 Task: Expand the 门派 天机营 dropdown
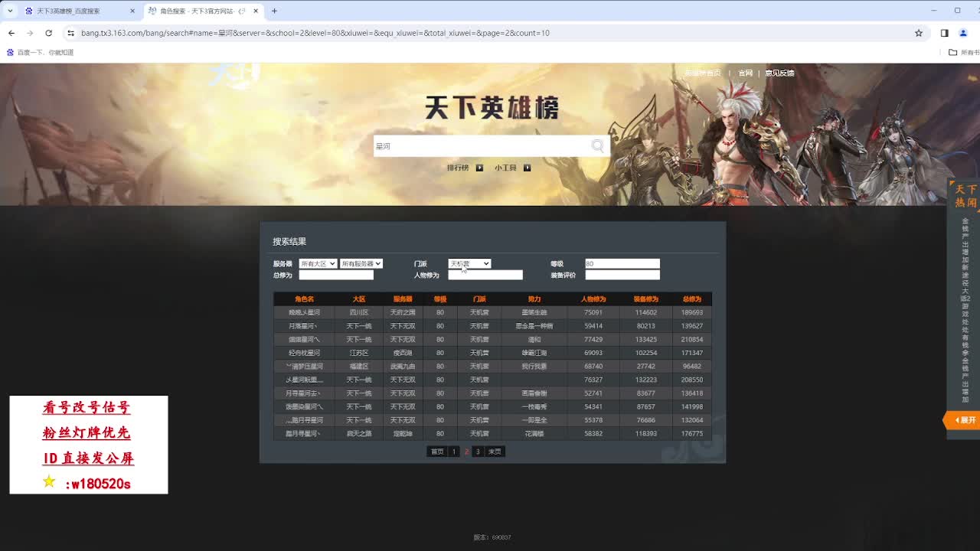469,263
